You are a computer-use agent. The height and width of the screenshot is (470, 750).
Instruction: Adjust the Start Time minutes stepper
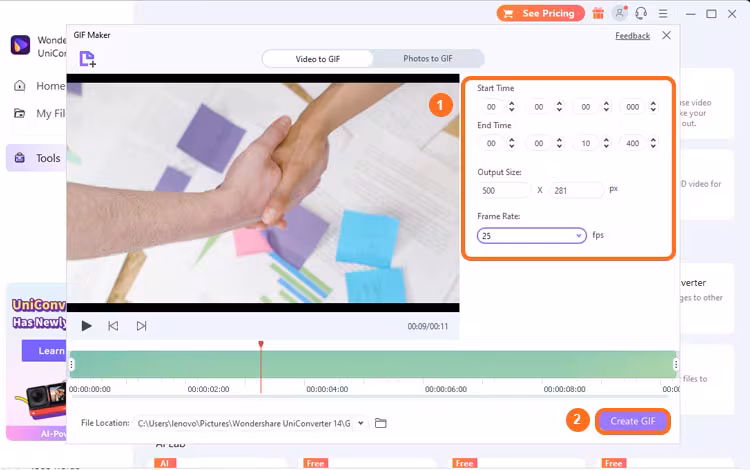pyautogui.click(x=559, y=107)
